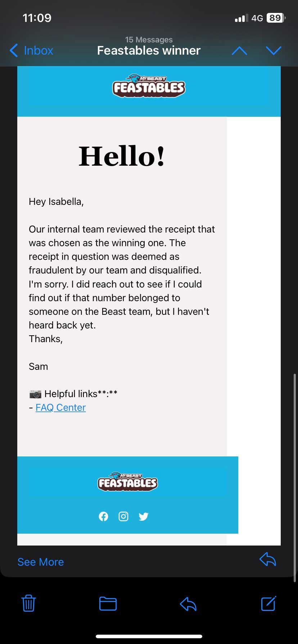
Task: Open the folder icon to move this message
Action: click(x=108, y=604)
